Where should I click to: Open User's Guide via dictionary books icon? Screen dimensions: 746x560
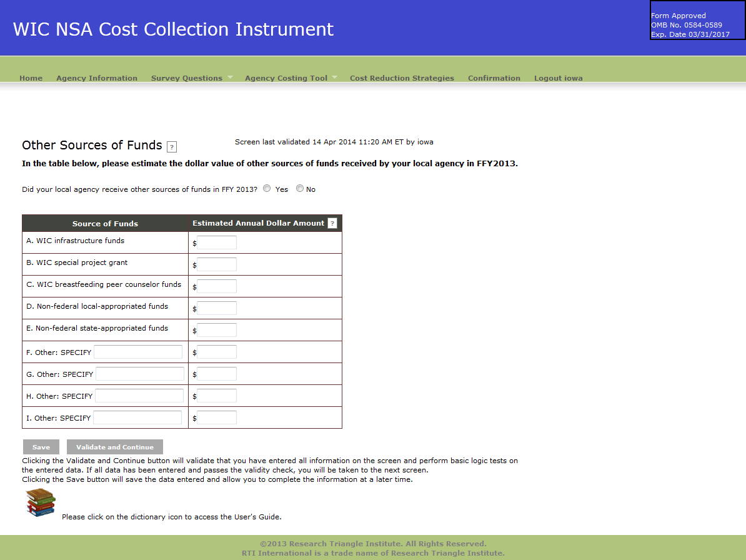(x=41, y=502)
